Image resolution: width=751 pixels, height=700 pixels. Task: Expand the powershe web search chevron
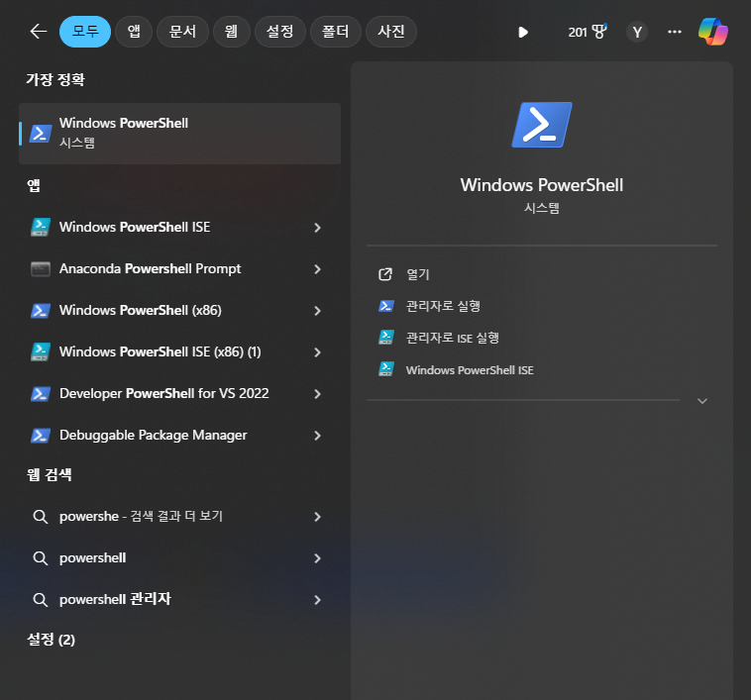[318, 517]
